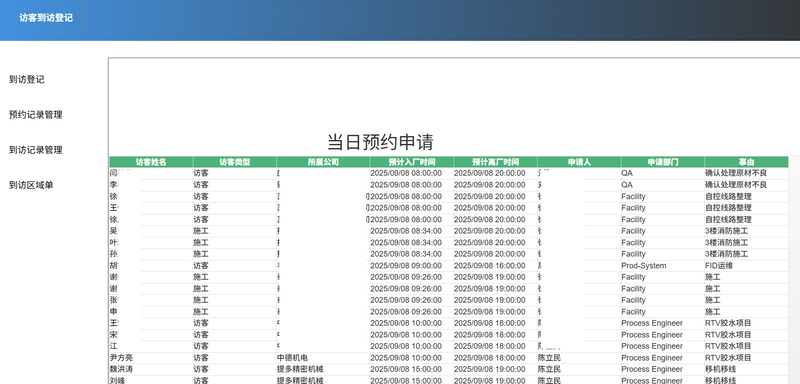The height and width of the screenshot is (384, 800).
Task: Click RTV胶水项目 in the 宋 row
Action: [728, 335]
